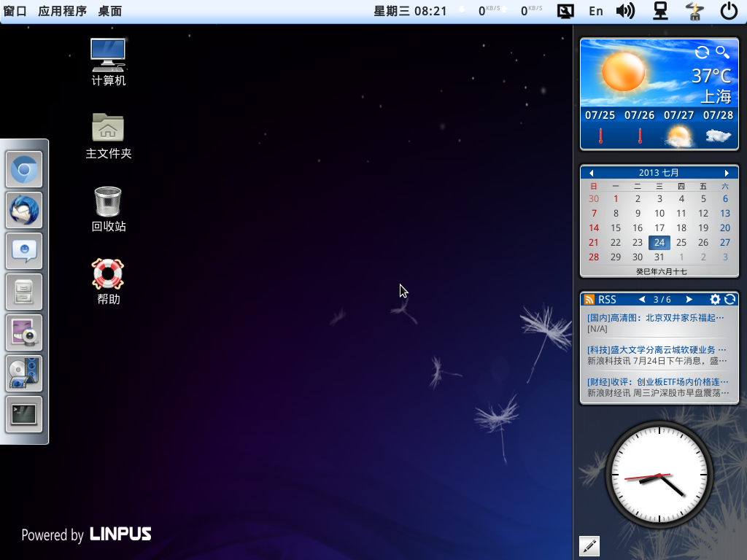Open the 桌面 menu
Image resolution: width=747 pixels, height=560 pixels.
[110, 11]
